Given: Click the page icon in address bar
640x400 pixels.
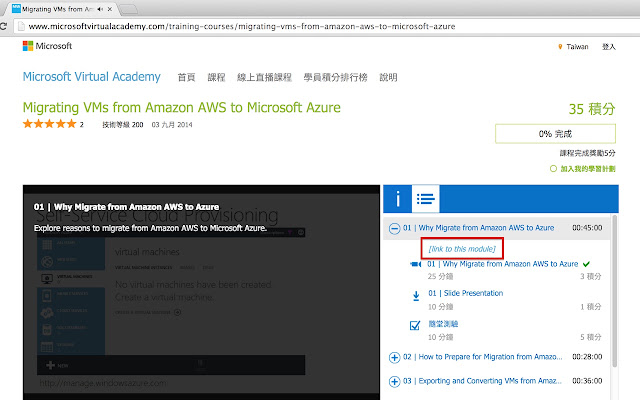Looking at the screenshot, I should click(x=21, y=27).
